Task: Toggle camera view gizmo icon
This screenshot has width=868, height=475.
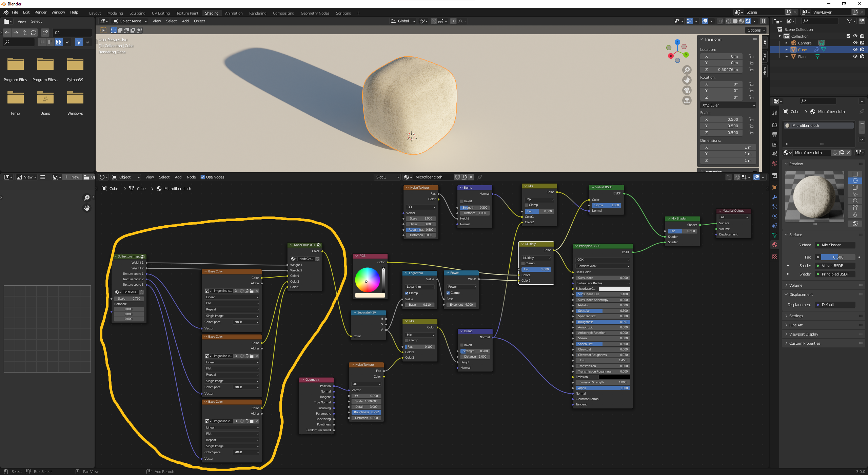Action: pos(687,90)
